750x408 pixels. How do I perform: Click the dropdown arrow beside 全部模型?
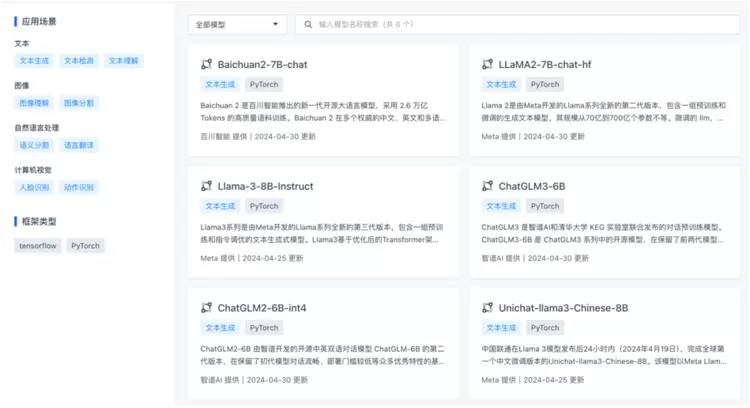pyautogui.click(x=276, y=24)
